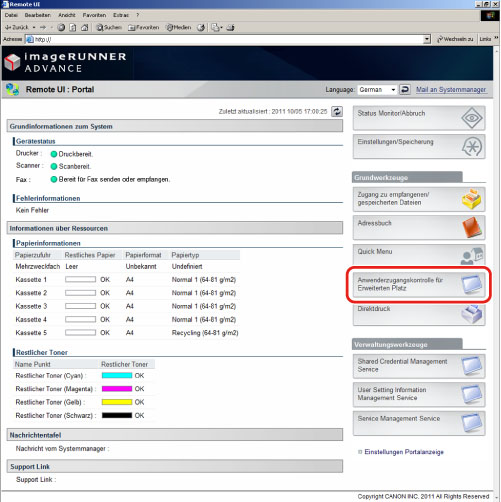501x502 pixels.
Task: Click the green Drucker status indicator
Action: (54, 154)
